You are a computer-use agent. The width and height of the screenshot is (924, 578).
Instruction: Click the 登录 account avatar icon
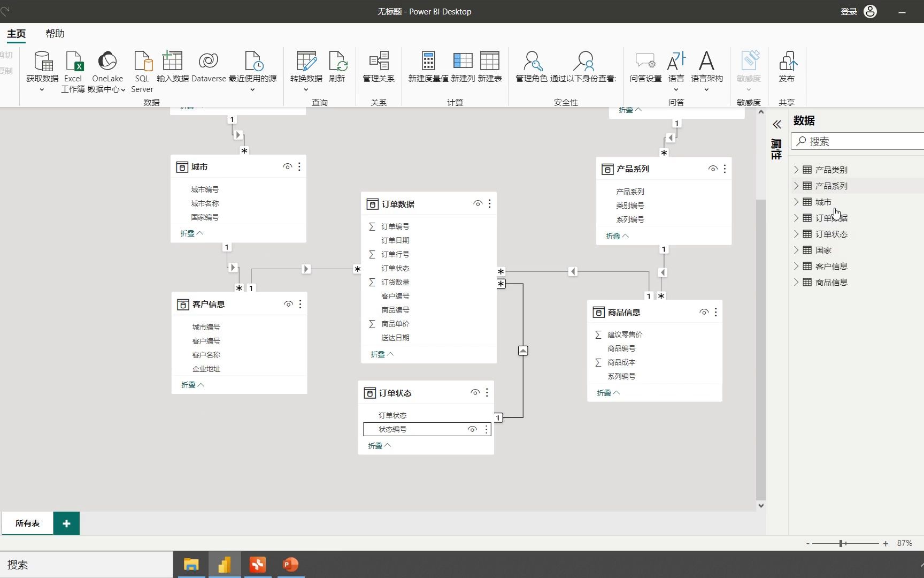[x=870, y=11]
